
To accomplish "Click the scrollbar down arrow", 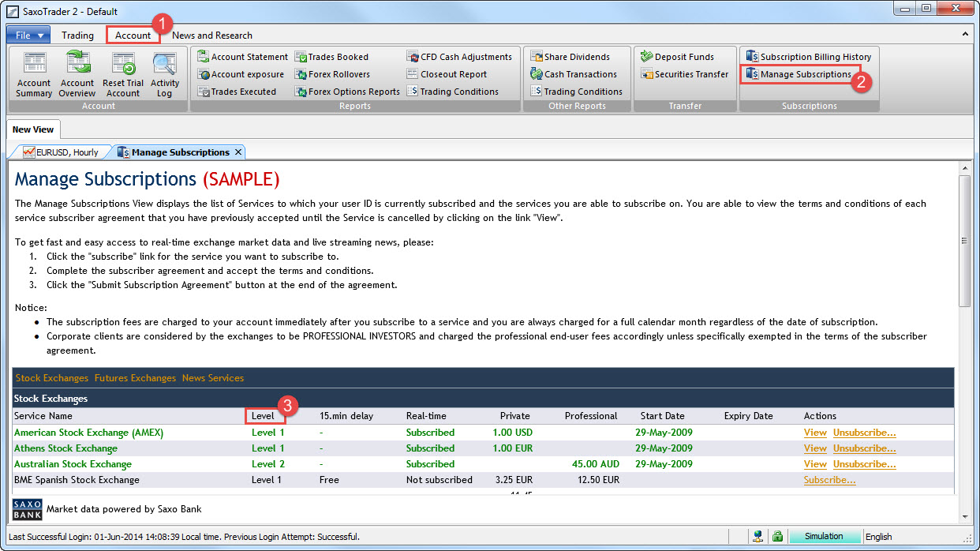I will tap(964, 517).
